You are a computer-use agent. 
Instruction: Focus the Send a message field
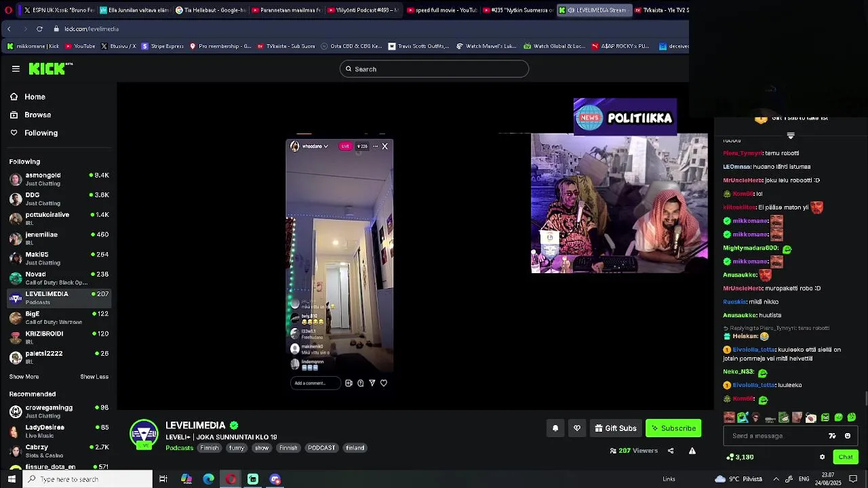coord(776,436)
